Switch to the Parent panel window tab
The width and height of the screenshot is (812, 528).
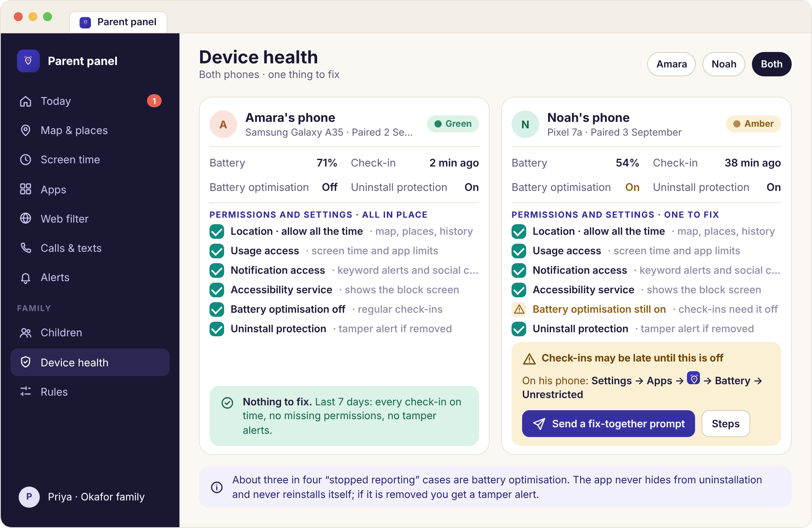pos(118,22)
